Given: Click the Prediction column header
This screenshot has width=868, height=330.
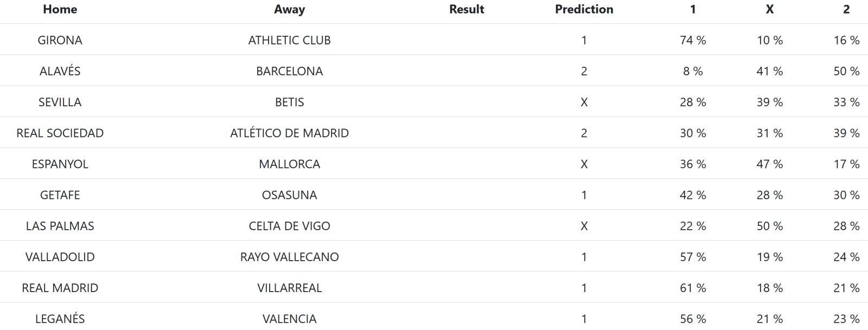Looking at the screenshot, I should coord(584,9).
